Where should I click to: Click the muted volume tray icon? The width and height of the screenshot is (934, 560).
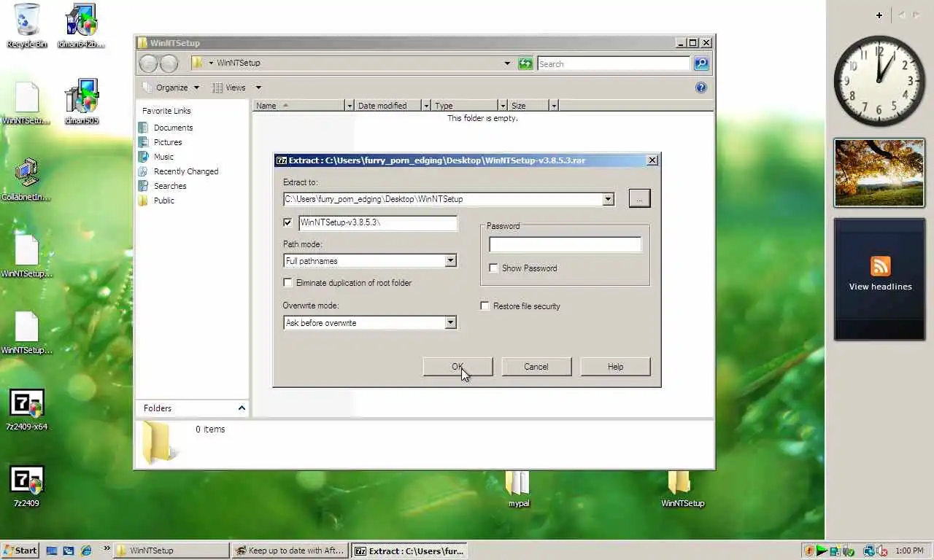881,551
